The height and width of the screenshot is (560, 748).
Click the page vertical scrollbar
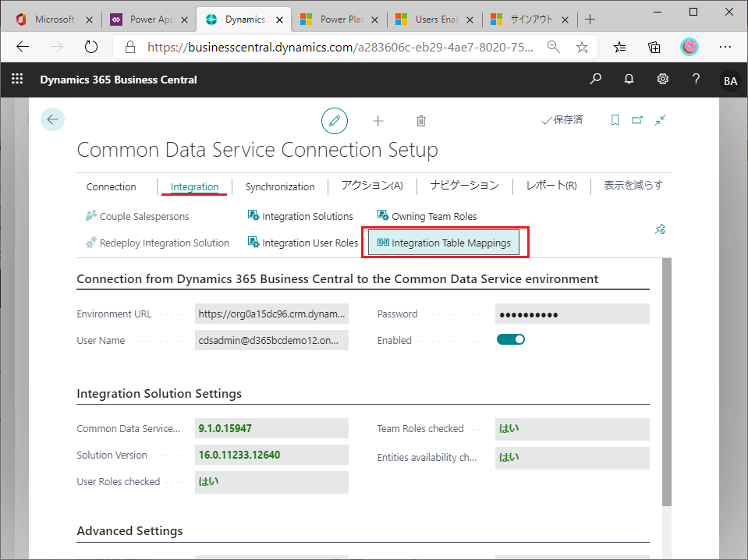(x=667, y=381)
